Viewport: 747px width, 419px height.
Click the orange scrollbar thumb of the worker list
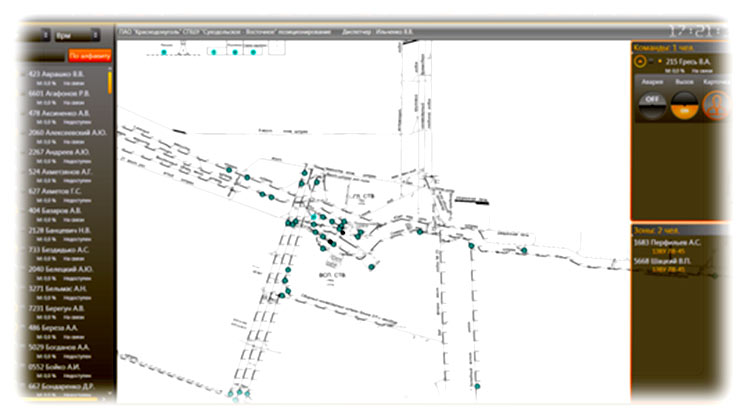tap(111, 82)
